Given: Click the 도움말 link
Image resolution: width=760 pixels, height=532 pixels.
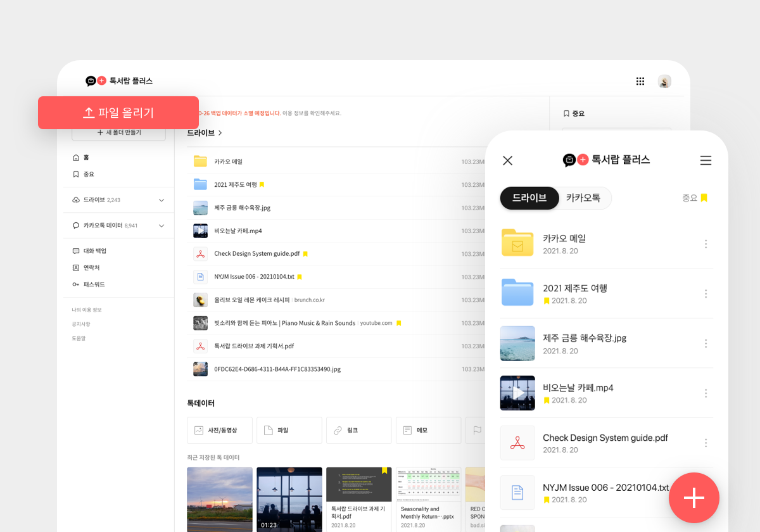Looking at the screenshot, I should click(79, 338).
